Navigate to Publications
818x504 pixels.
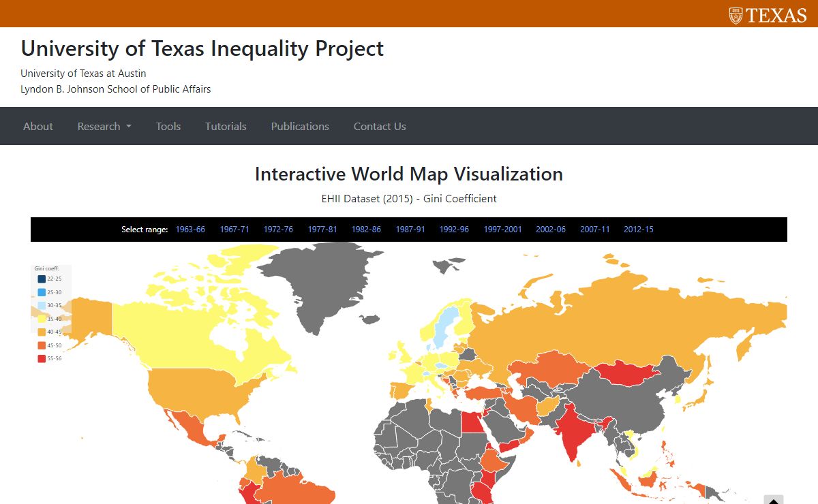[x=300, y=126]
